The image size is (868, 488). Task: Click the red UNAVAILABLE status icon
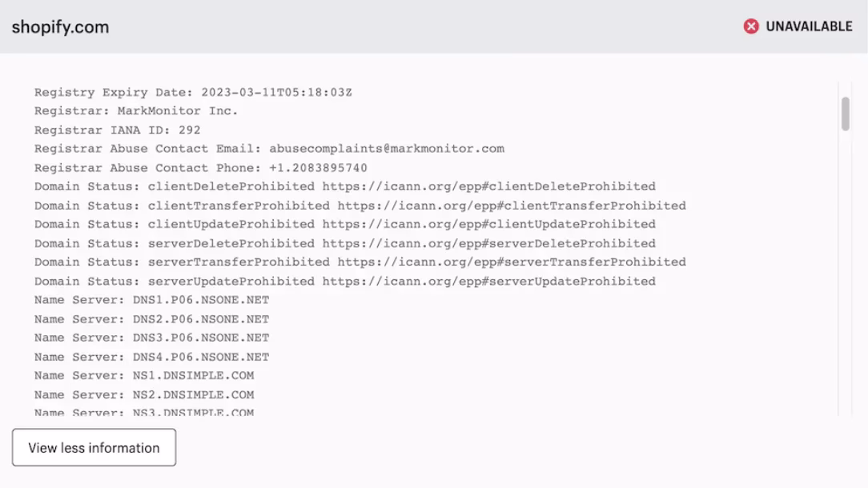tap(750, 26)
